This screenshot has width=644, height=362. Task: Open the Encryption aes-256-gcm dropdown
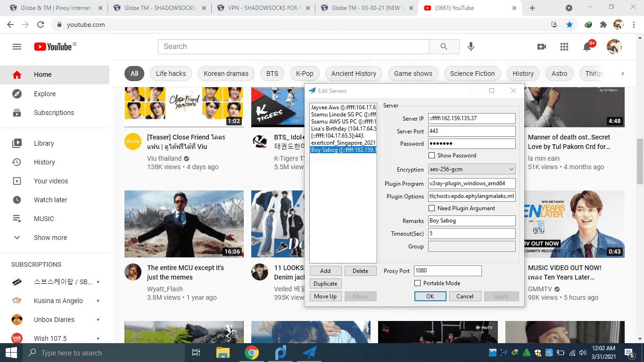point(472,169)
